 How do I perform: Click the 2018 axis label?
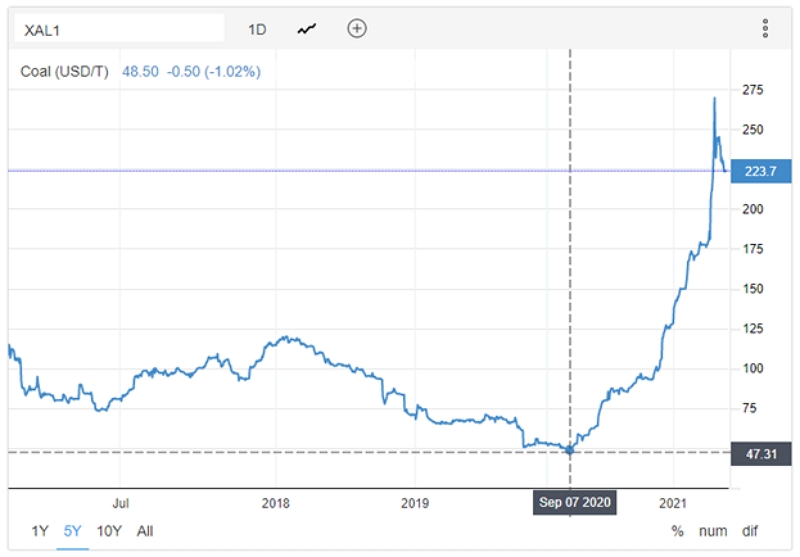coord(276,503)
